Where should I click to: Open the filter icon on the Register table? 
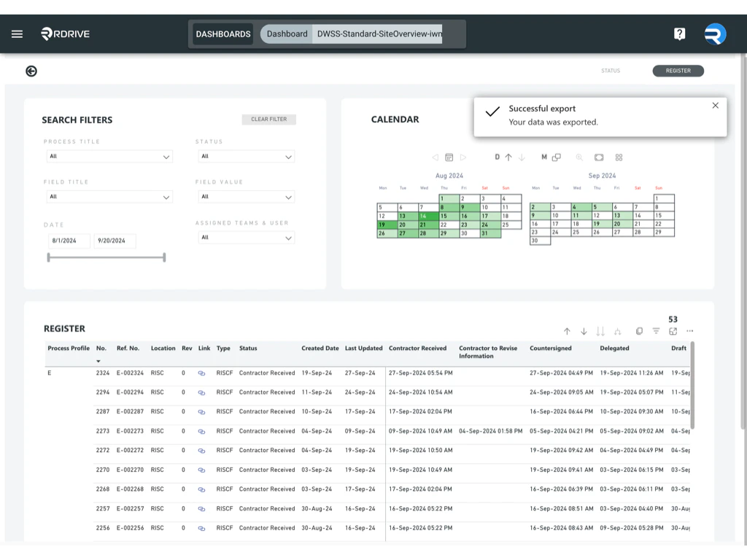pos(657,330)
